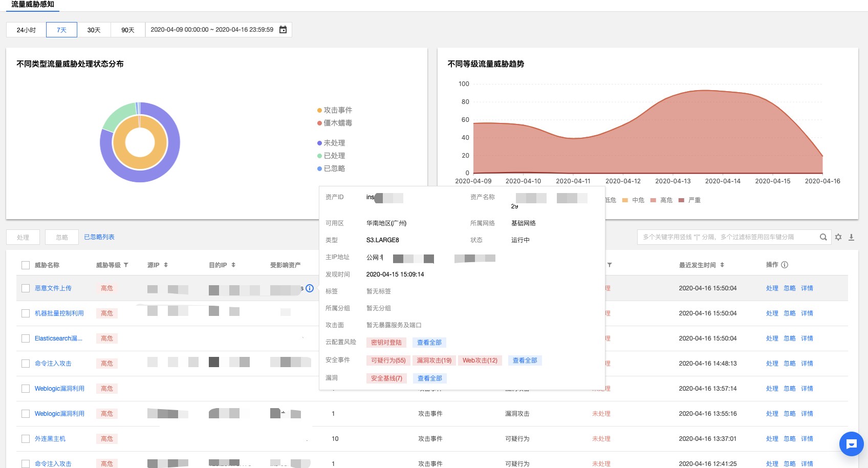Toggle 目的IP column sort arrows
This screenshot has width=868, height=468.
click(233, 265)
